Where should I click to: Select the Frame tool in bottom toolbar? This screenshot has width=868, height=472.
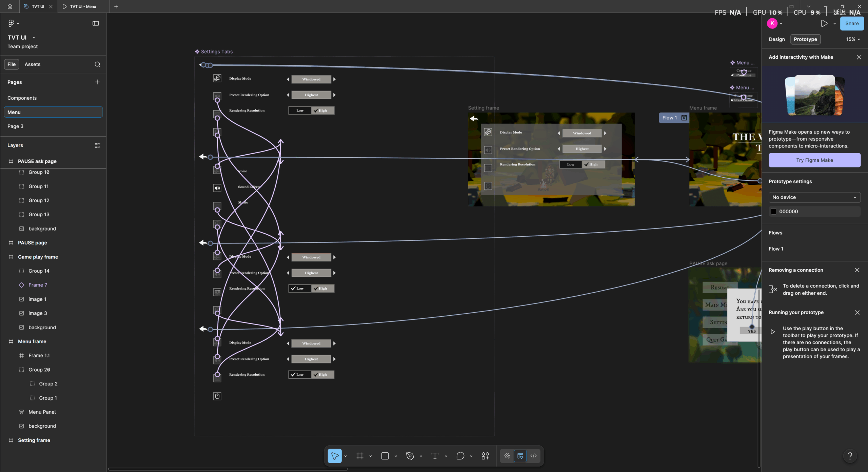[360, 456]
